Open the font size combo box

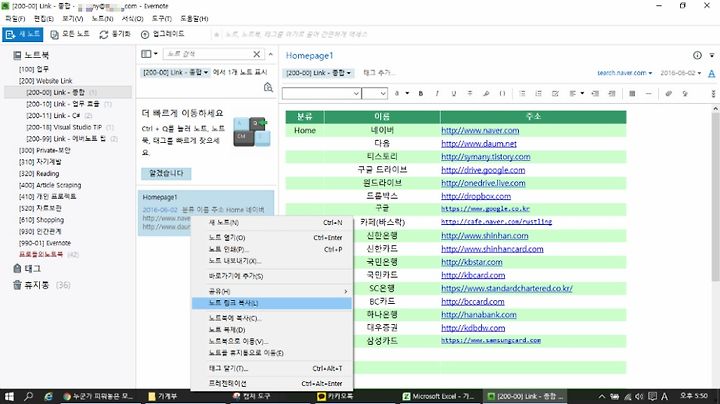(x=375, y=94)
